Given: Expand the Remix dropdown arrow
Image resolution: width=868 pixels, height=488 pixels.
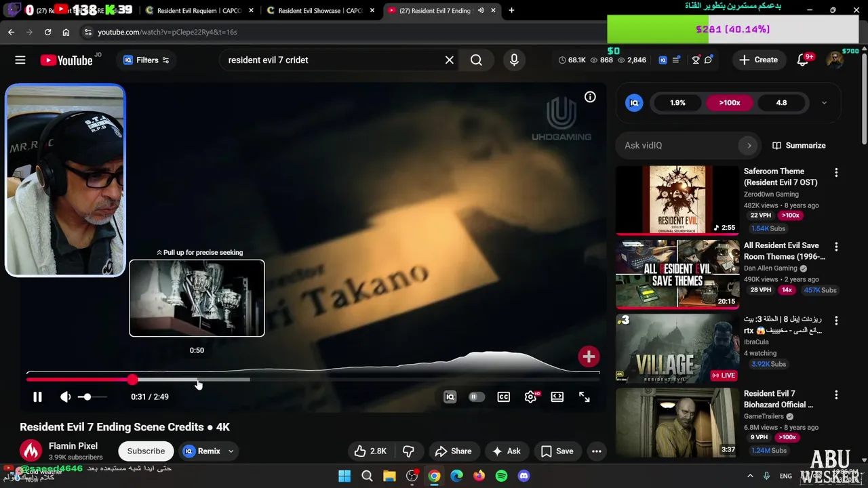Looking at the screenshot, I should point(231,451).
